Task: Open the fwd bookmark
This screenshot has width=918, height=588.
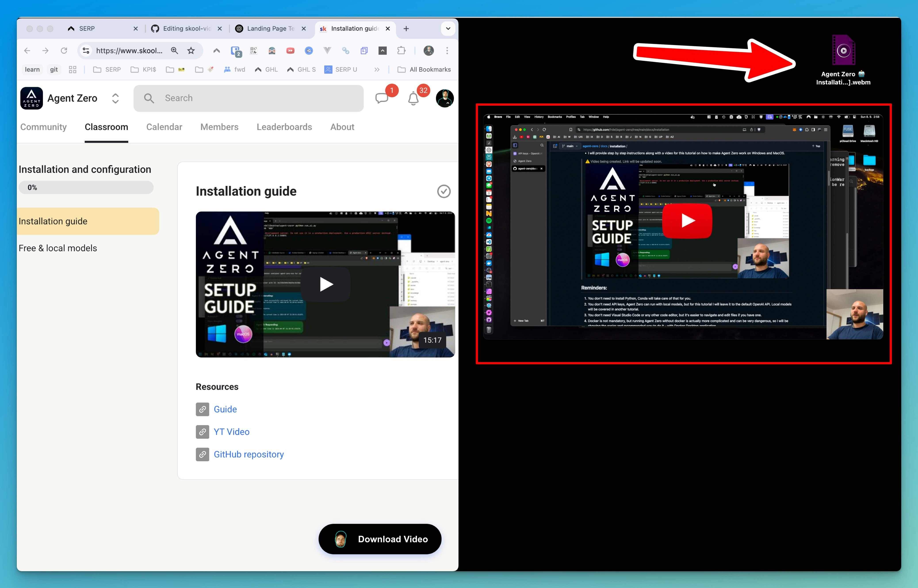Action: point(234,69)
